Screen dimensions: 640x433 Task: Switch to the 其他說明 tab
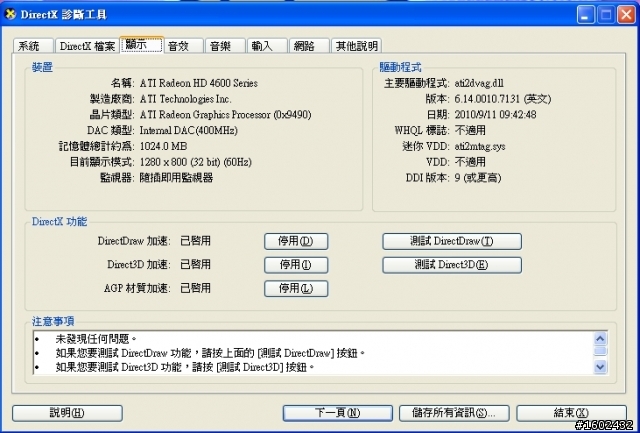(357, 46)
